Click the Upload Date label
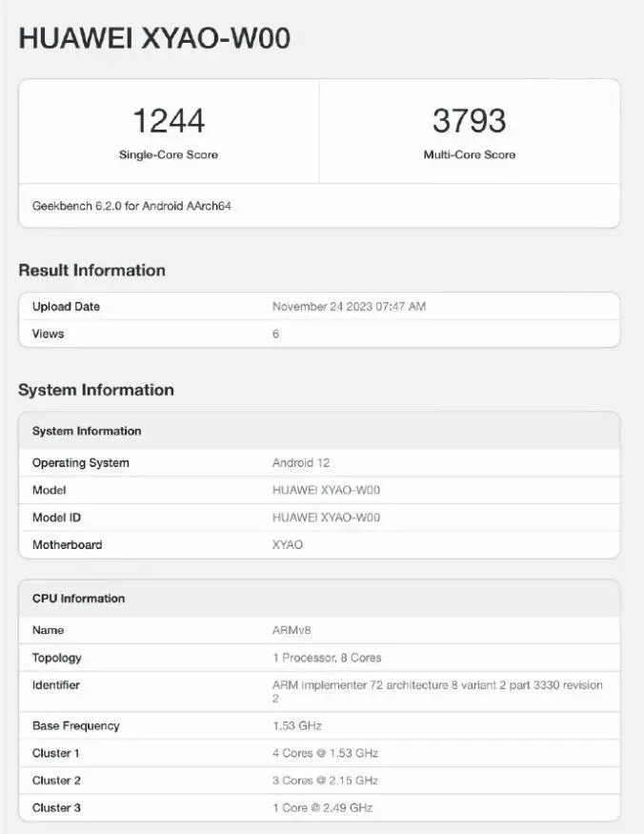644x834 pixels. click(x=66, y=306)
